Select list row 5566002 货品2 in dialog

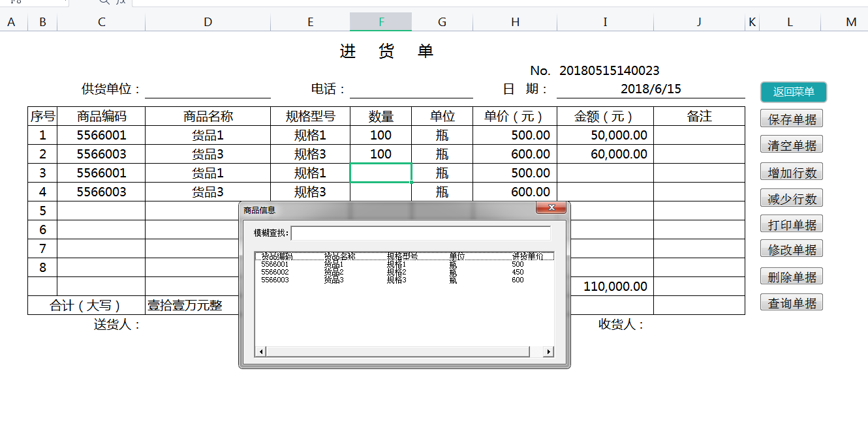click(x=405, y=272)
